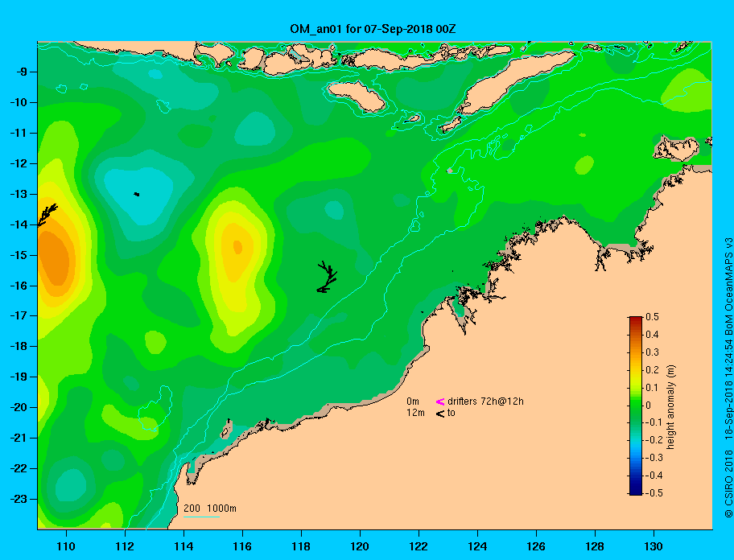This screenshot has width=734, height=560.
Task: Click the 0.2 colorbar tick label
Action: (x=652, y=370)
